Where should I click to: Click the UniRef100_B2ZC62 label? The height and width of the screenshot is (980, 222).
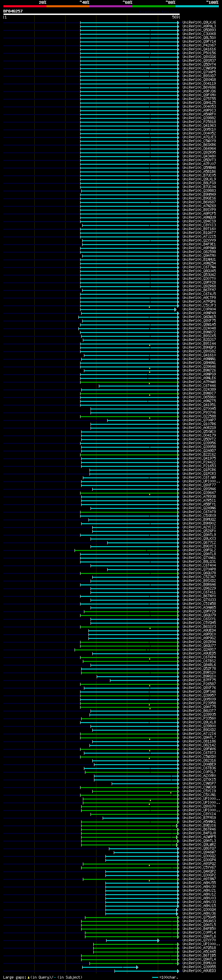coord(199,455)
